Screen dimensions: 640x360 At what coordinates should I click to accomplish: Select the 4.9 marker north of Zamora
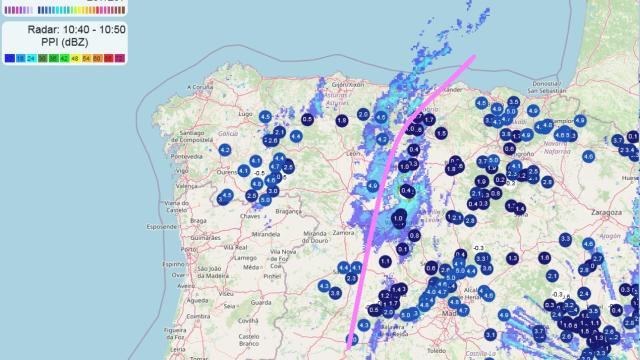coord(372,187)
